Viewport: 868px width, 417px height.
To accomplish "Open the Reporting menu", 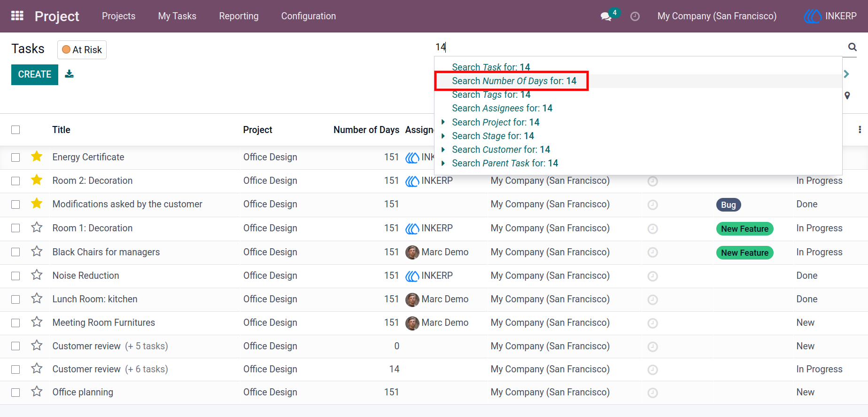I will (x=239, y=16).
